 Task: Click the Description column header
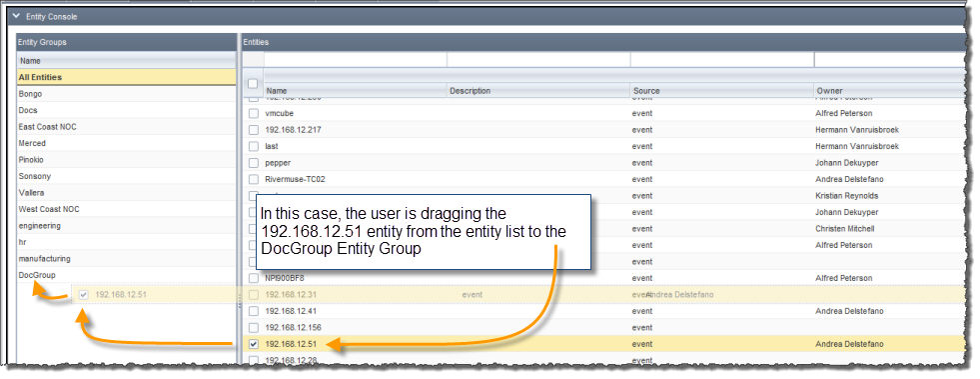click(538, 91)
